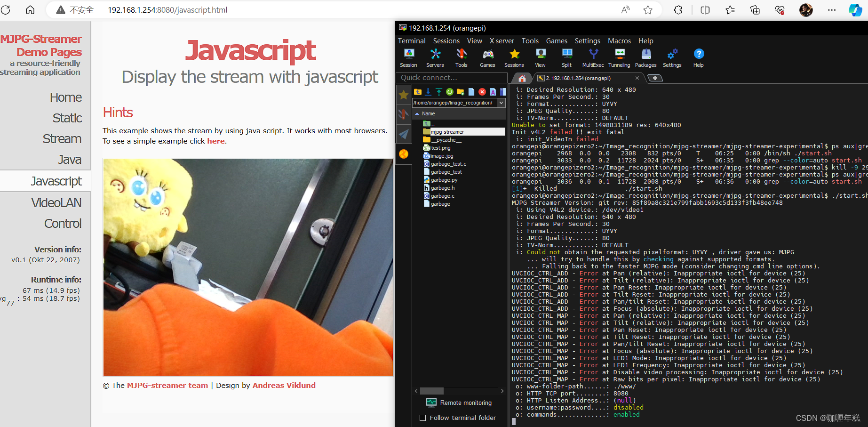Image resolution: width=868 pixels, height=427 pixels.
Task: Open the Sftp globe sidebar tab
Action: coord(404,154)
